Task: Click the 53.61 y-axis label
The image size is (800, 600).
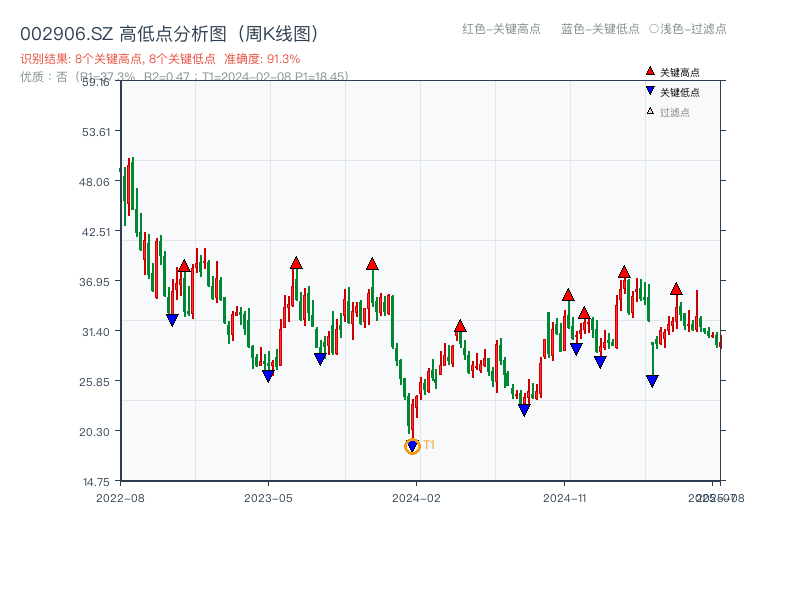Action: 96,132
